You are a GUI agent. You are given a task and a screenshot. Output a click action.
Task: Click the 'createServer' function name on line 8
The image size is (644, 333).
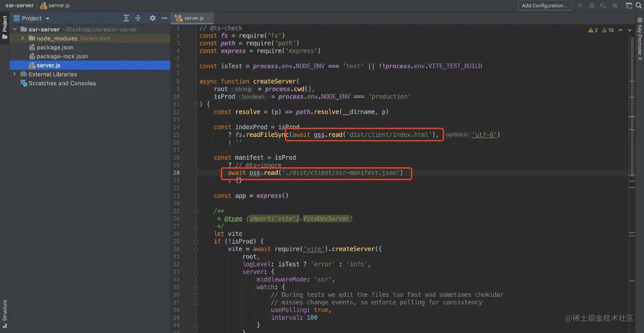(275, 81)
